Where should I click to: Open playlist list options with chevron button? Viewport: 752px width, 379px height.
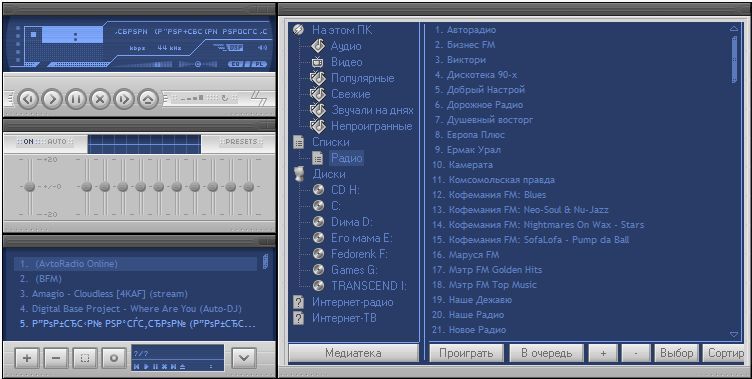244,357
